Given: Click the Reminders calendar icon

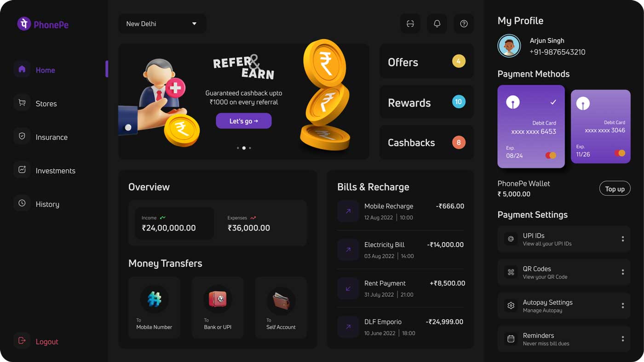Looking at the screenshot, I should tap(511, 339).
